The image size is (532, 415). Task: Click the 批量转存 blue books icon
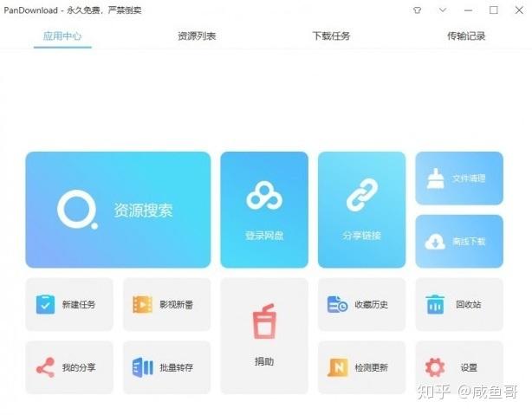click(142, 367)
